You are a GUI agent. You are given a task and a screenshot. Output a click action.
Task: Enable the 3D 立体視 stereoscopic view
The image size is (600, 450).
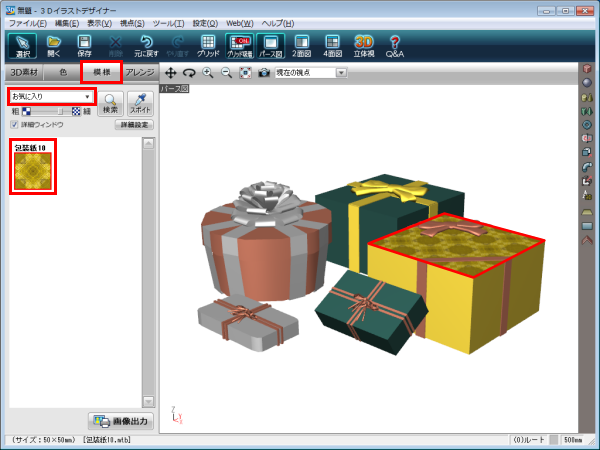(363, 45)
